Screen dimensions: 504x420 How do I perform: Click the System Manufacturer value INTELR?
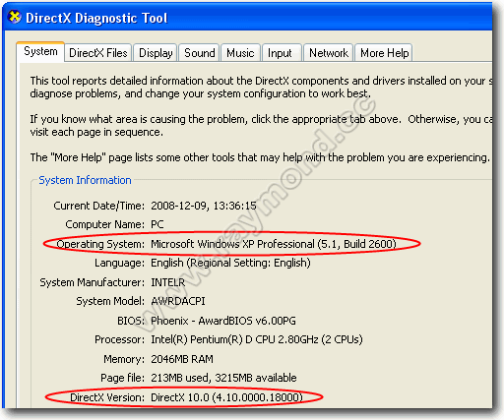point(167,282)
